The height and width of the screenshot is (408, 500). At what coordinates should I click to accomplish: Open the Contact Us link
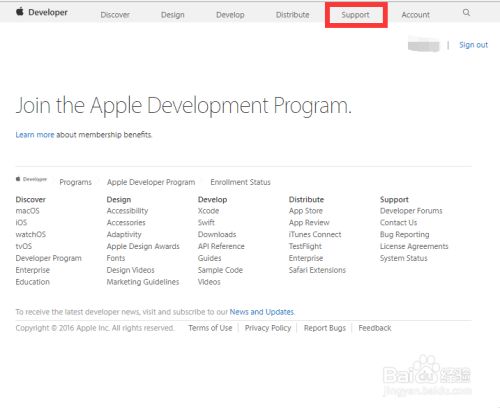399,223
